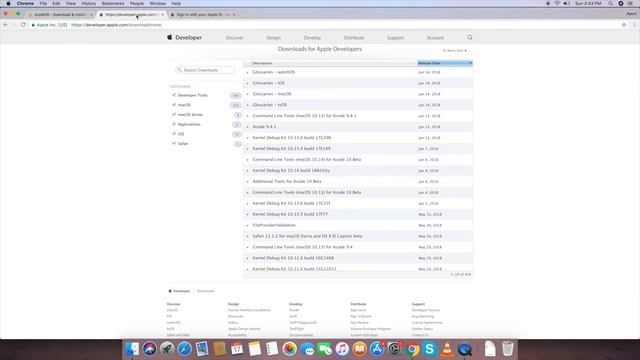The height and width of the screenshot is (360, 640).
Task: Toggle the Safari category checkbox
Action: (174, 144)
